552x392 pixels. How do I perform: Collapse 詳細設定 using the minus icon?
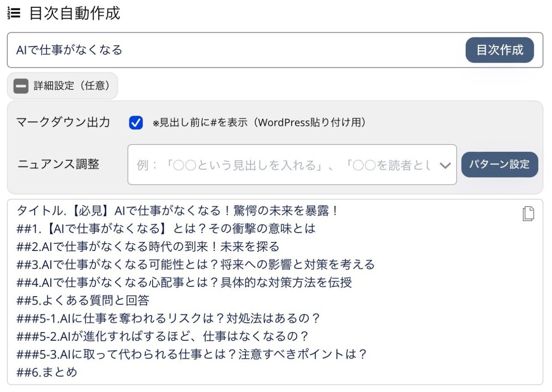(21, 86)
